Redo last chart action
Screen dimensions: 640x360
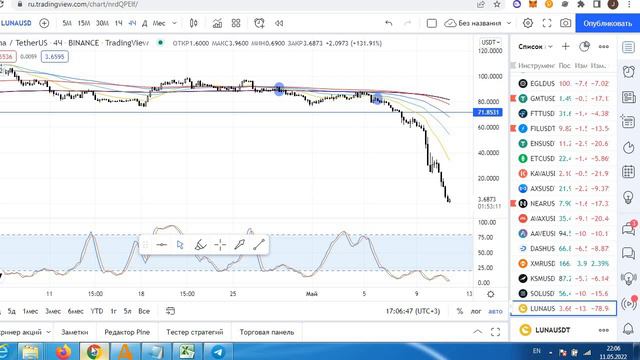coord(407,23)
